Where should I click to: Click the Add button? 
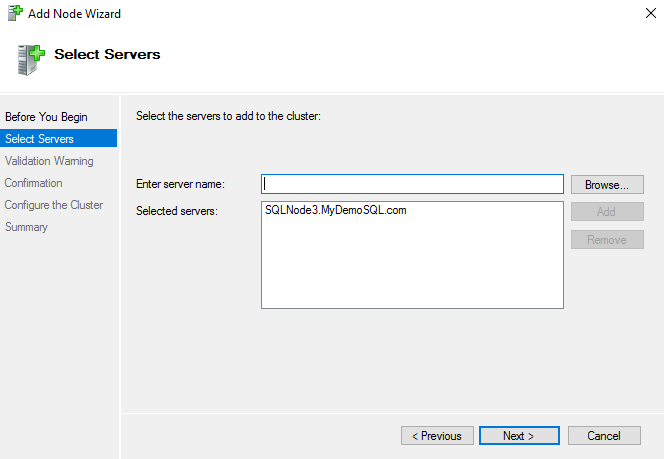click(607, 212)
